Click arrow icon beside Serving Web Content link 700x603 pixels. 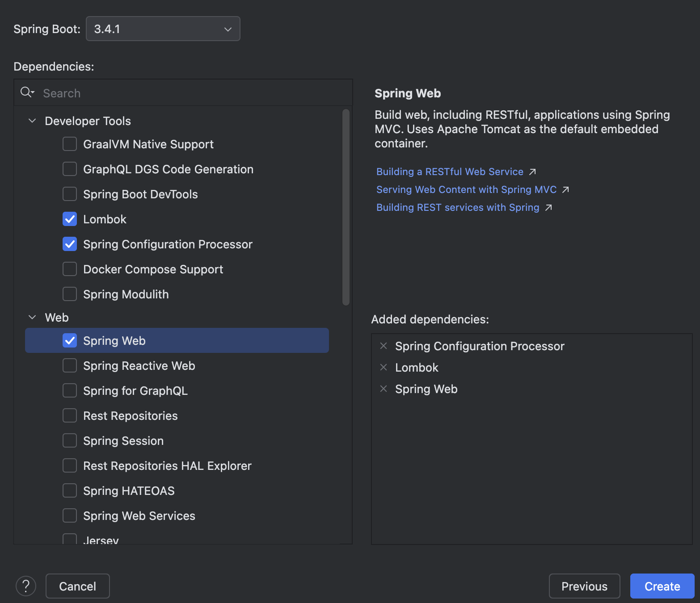(x=565, y=190)
